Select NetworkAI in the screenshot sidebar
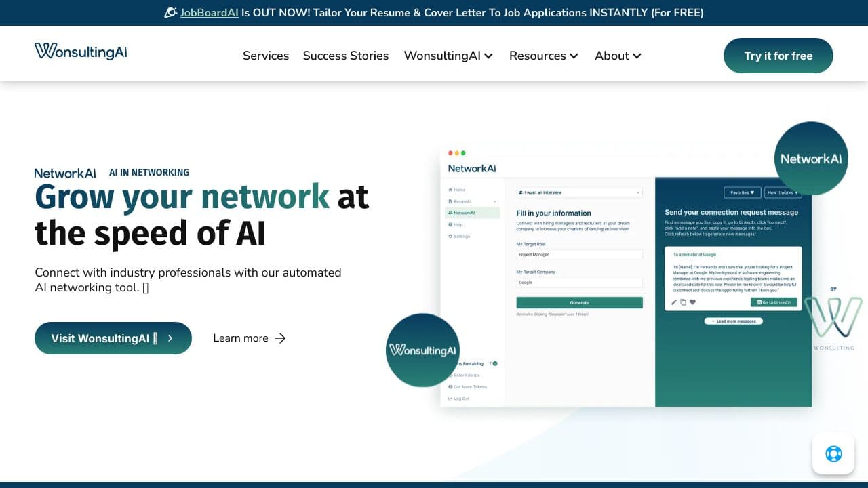The height and width of the screenshot is (488, 868). click(473, 213)
